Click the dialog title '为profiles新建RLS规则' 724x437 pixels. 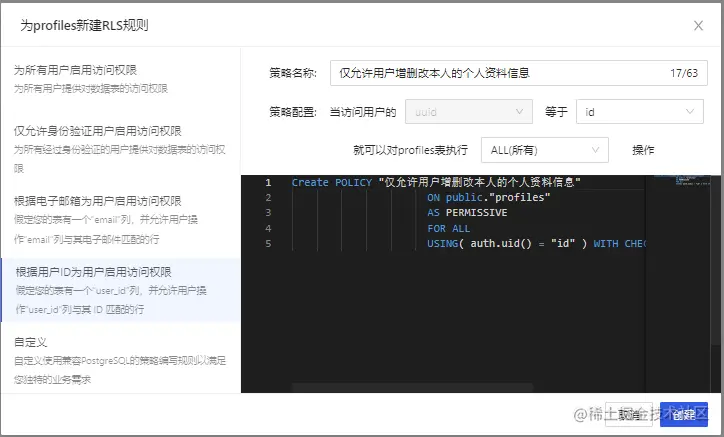84,25
